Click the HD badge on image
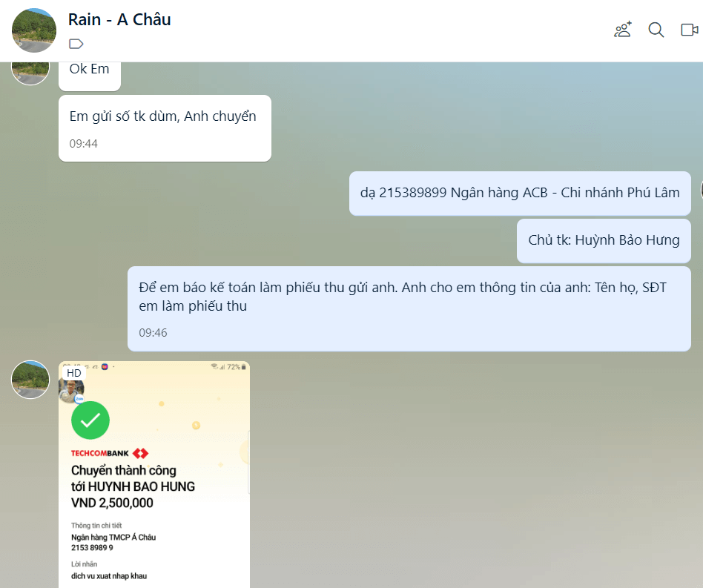 (74, 373)
